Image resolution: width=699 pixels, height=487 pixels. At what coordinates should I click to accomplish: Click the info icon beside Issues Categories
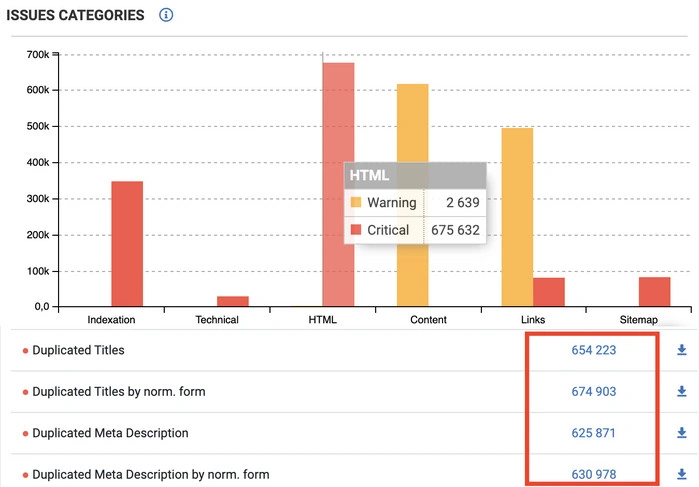(x=167, y=16)
